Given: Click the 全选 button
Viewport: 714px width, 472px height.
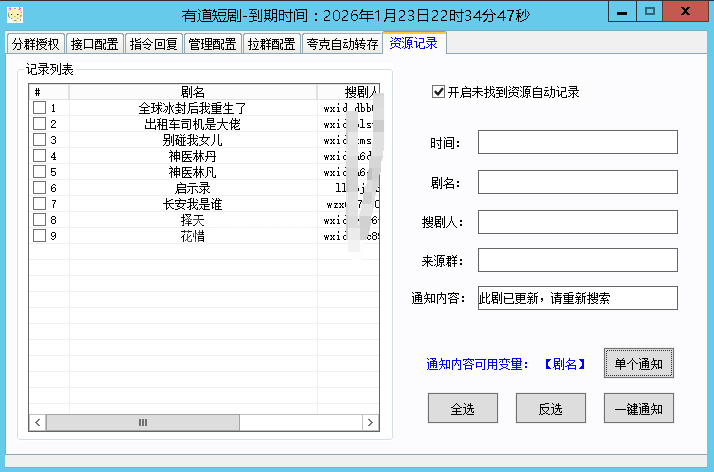Looking at the screenshot, I should point(463,408).
